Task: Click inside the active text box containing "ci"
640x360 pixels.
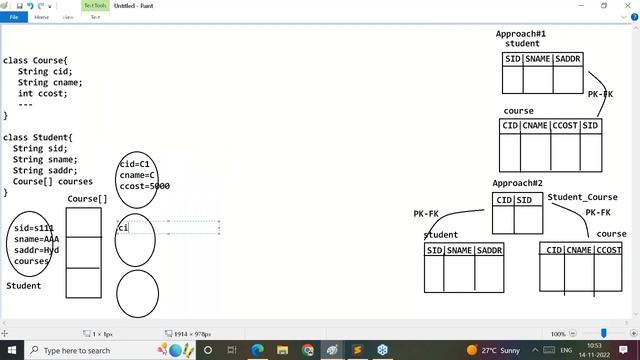Action: tap(168, 227)
